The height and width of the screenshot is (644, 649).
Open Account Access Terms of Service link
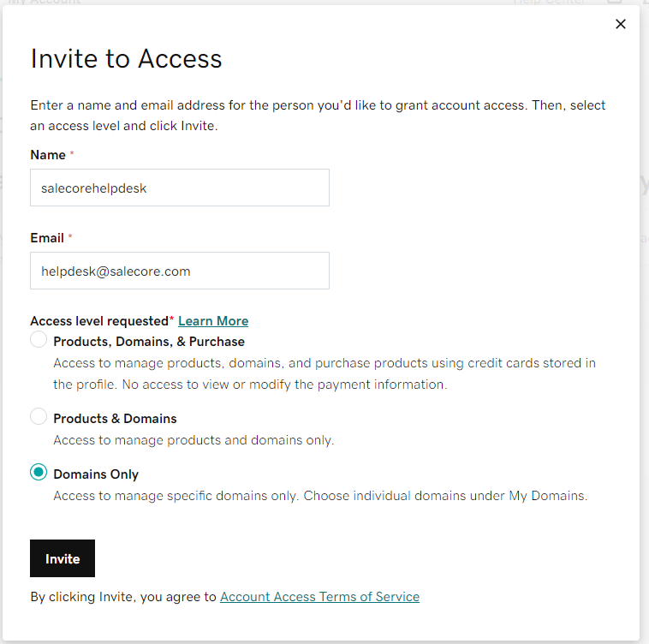[319, 597]
